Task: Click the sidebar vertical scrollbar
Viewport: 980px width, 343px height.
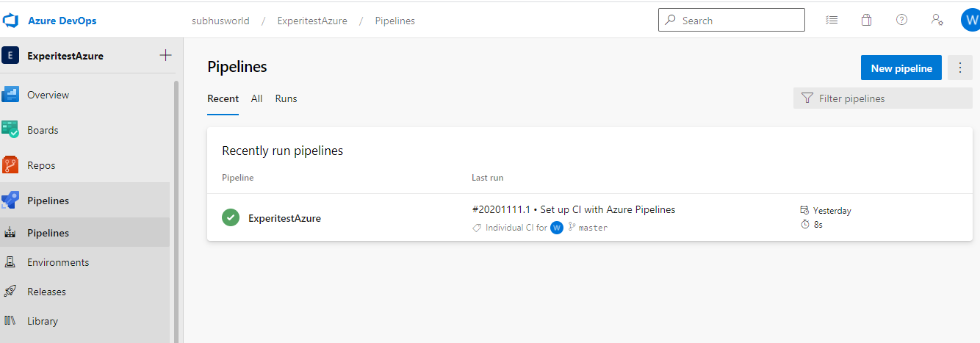Action: (176, 212)
